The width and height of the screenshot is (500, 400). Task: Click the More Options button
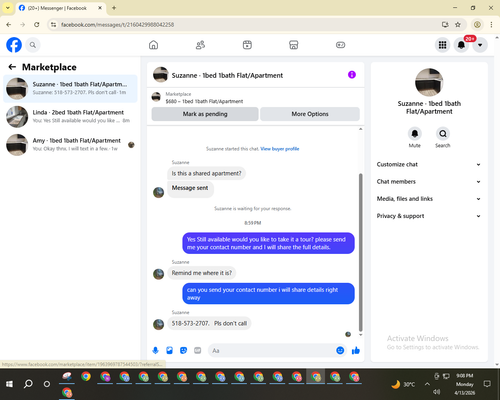pyautogui.click(x=310, y=114)
